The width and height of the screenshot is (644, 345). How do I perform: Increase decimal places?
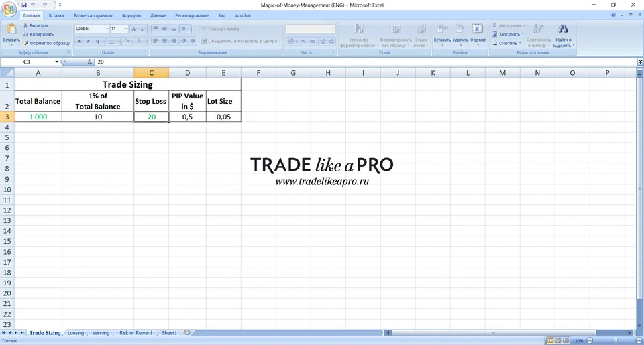[323, 41]
